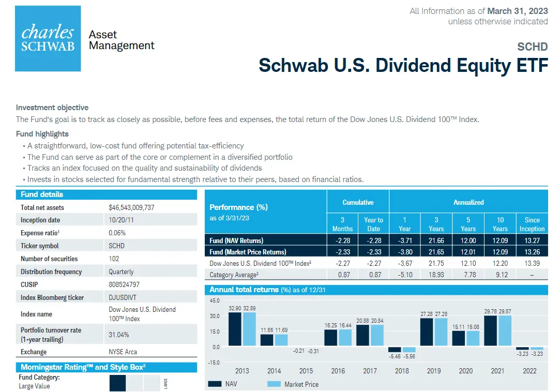Screen dimensions: 560x392
Task: Click the SCHD ticker heading
Action: click(532, 47)
